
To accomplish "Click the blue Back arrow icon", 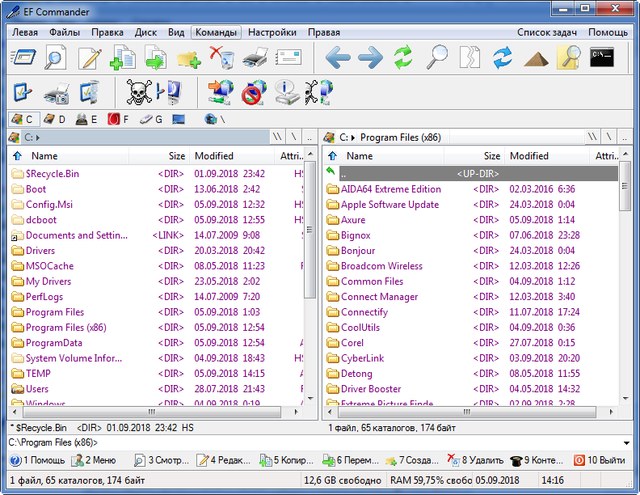I will [x=338, y=58].
